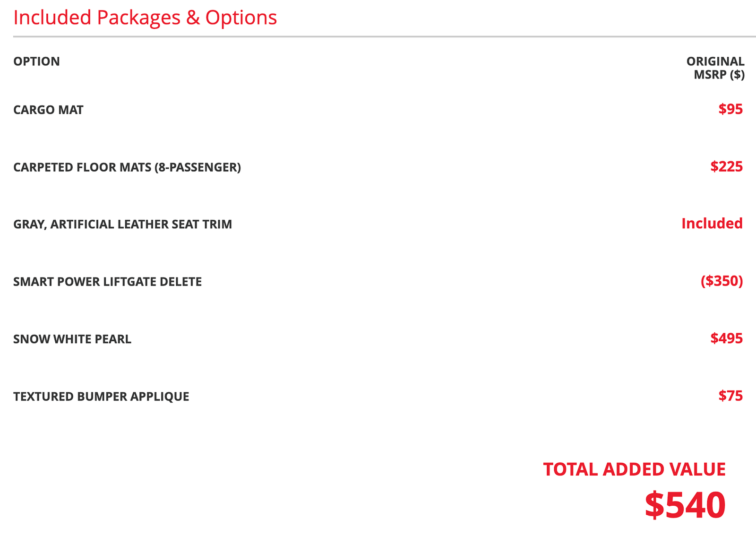Click the word Options in the heading
The height and width of the screenshot is (536, 756).
click(x=241, y=17)
